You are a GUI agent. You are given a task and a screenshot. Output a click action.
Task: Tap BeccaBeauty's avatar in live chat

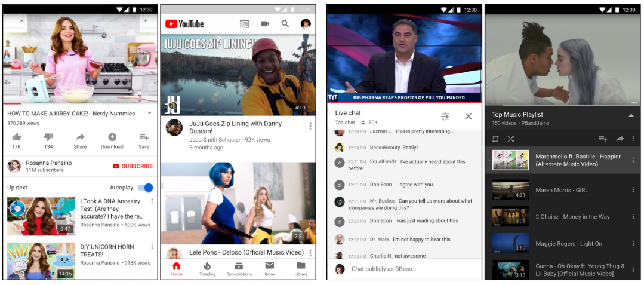click(339, 148)
